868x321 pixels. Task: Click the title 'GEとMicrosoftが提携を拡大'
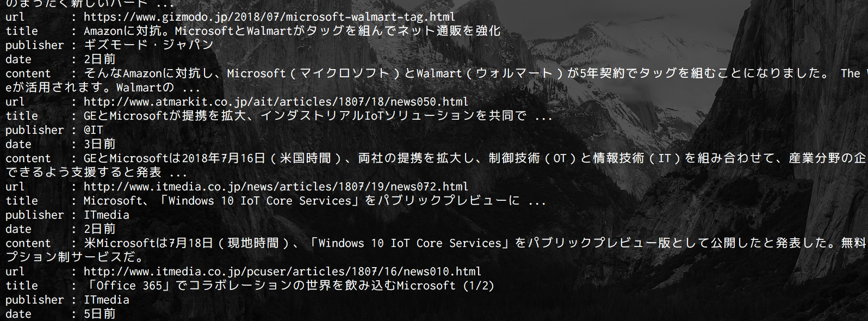click(318, 116)
